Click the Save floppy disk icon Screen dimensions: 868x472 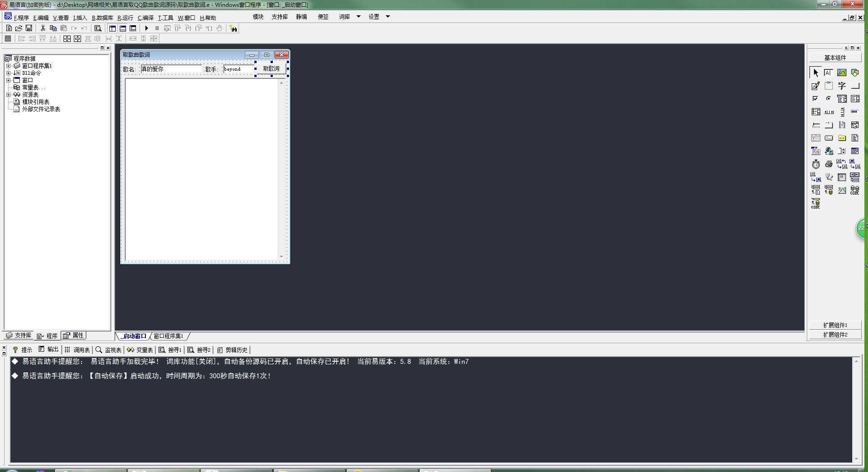click(x=29, y=28)
